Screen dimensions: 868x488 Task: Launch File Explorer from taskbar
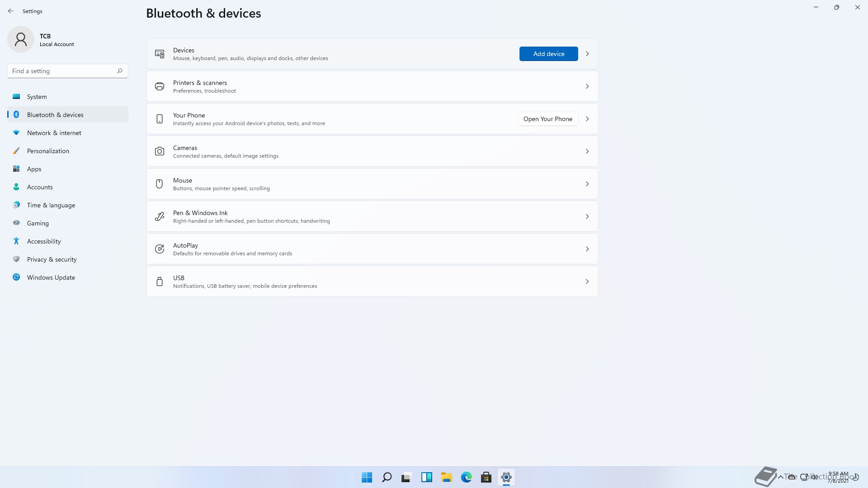[447, 477]
